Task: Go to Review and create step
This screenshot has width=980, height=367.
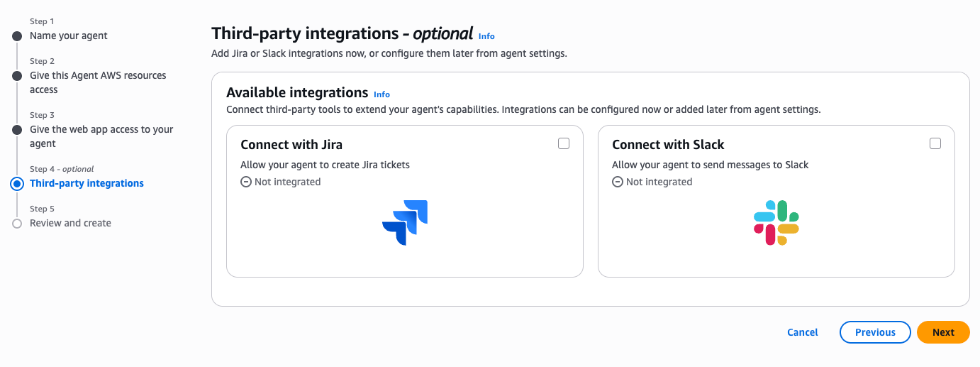Action: (70, 223)
